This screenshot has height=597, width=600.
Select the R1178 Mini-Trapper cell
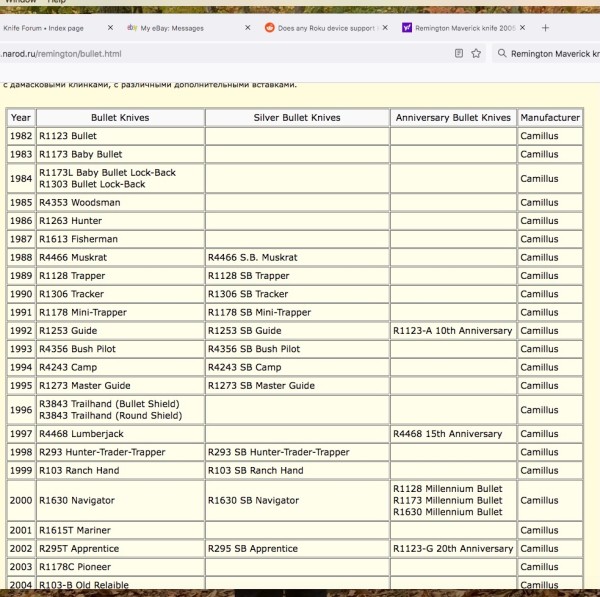120,313
